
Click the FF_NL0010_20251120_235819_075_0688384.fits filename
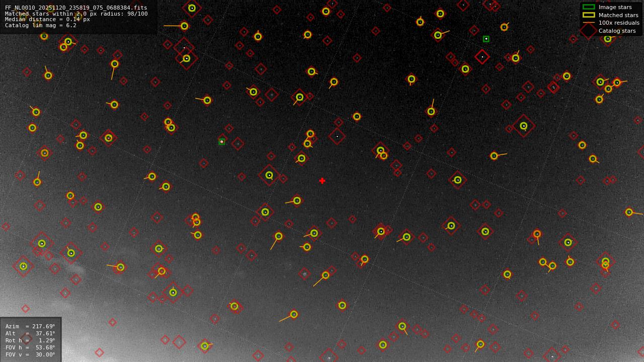(76, 8)
